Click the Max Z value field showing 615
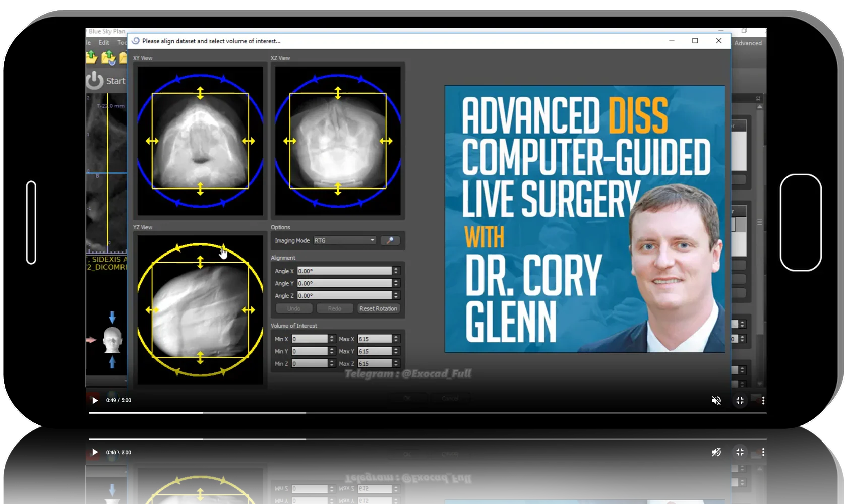Viewport: 847px width, 504px height. click(x=375, y=363)
